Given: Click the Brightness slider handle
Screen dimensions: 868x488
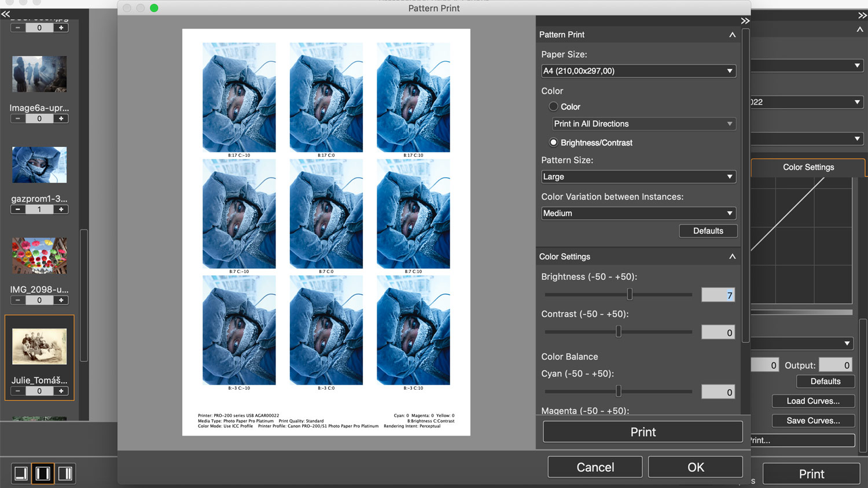Looking at the screenshot, I should click(630, 295).
